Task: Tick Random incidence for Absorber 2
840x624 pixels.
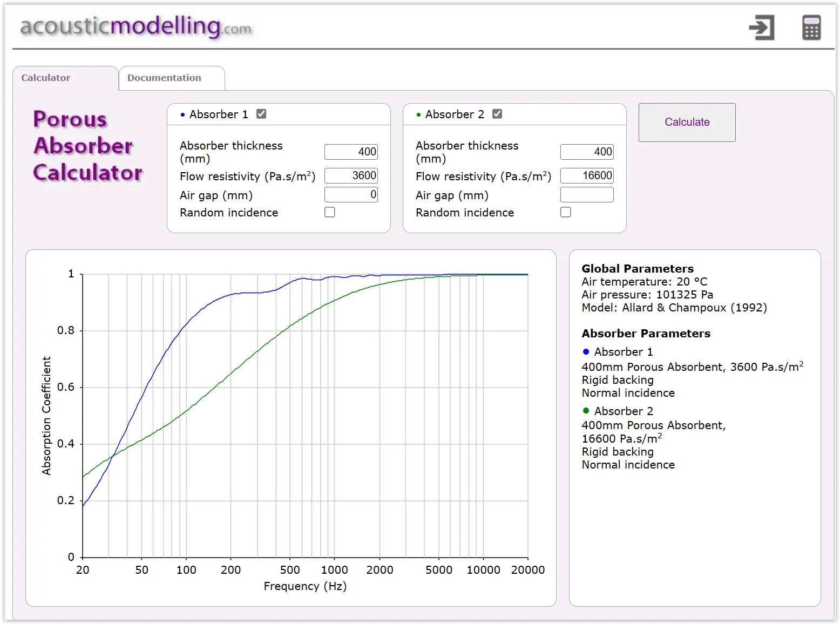Action: click(x=566, y=212)
